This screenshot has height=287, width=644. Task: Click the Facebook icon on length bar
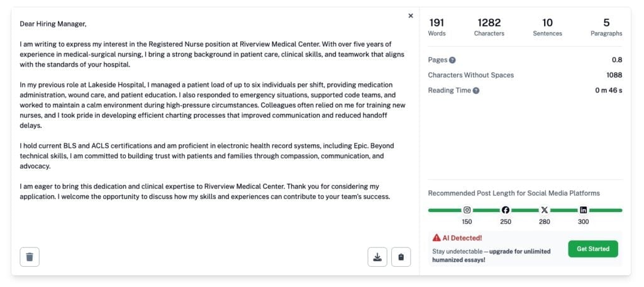(506, 210)
